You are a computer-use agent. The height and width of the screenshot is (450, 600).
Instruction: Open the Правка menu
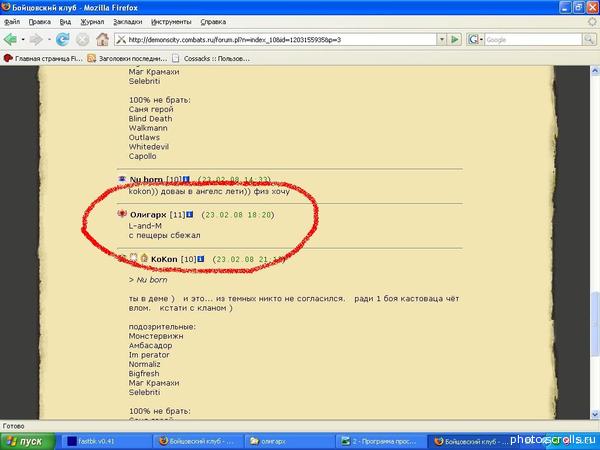click(39, 22)
